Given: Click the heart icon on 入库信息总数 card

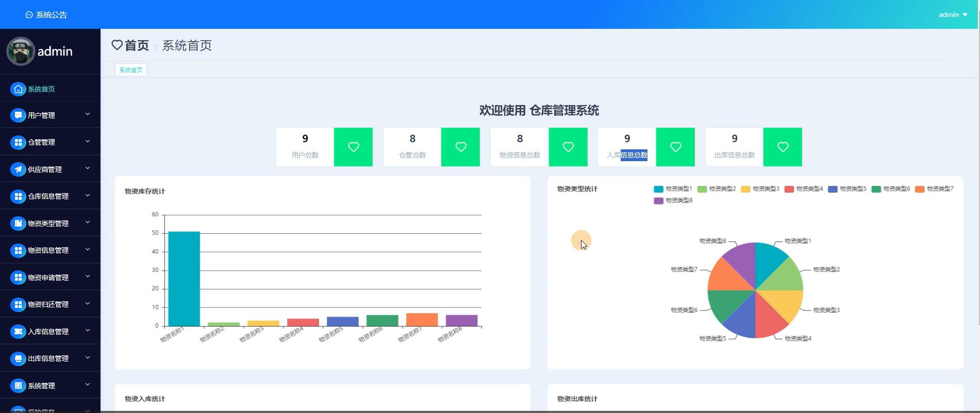Looking at the screenshot, I should tap(675, 147).
